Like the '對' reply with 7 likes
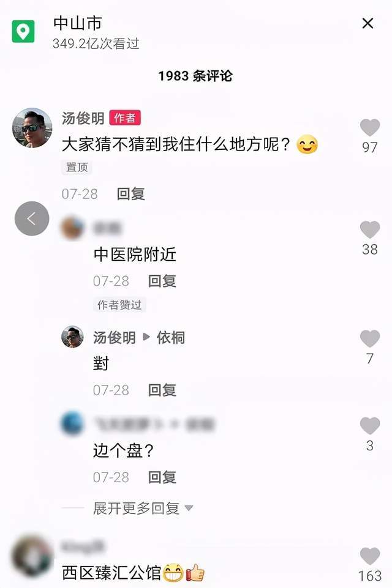Screen dimensions: 392x588 (x=370, y=338)
